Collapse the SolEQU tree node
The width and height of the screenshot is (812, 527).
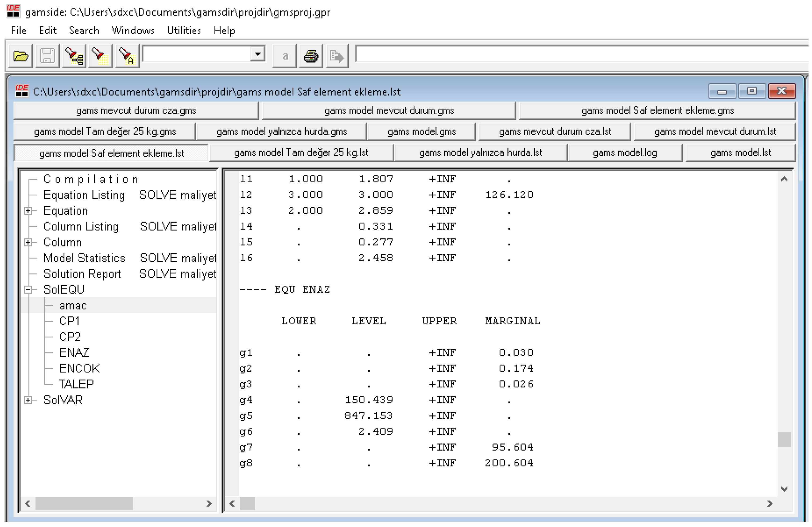28,290
